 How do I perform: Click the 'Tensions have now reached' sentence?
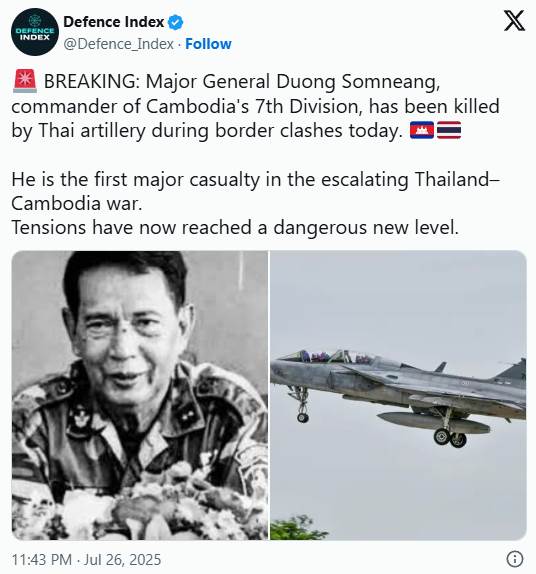(x=235, y=227)
